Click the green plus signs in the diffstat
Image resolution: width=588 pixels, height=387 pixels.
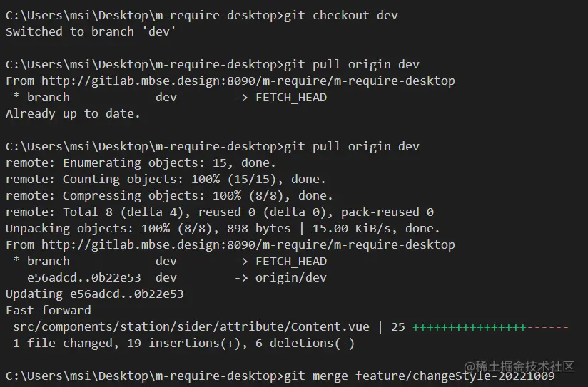469,326
